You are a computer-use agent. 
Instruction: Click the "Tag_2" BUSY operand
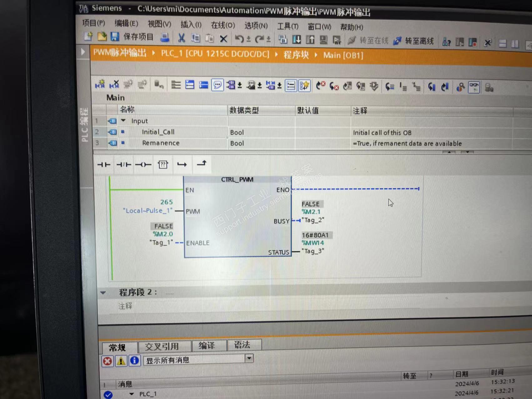point(313,220)
